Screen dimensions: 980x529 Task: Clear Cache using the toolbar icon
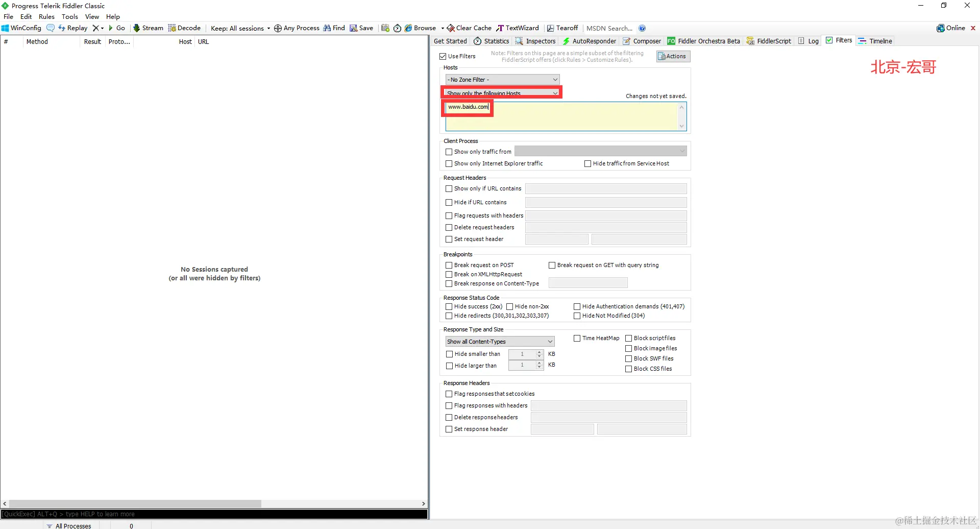[x=469, y=28]
